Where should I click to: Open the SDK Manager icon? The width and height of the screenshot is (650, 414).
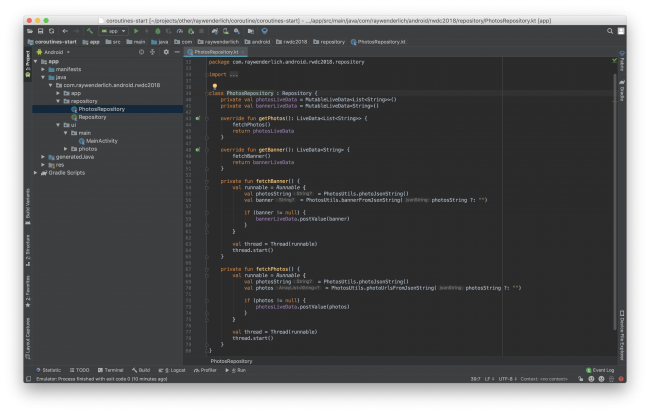pyautogui.click(x=237, y=31)
